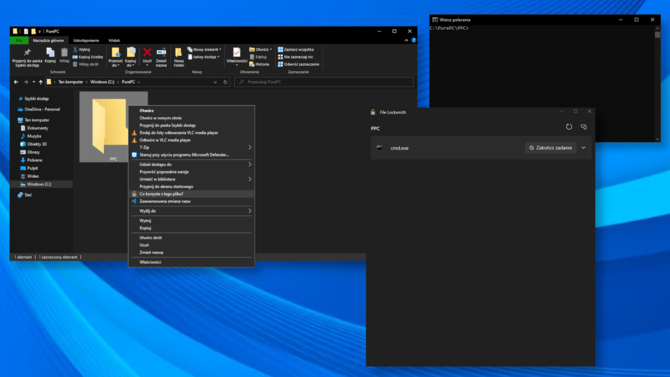Click the Przeszukaj PurePC search field
This screenshot has height=377, width=670.
click(324, 82)
